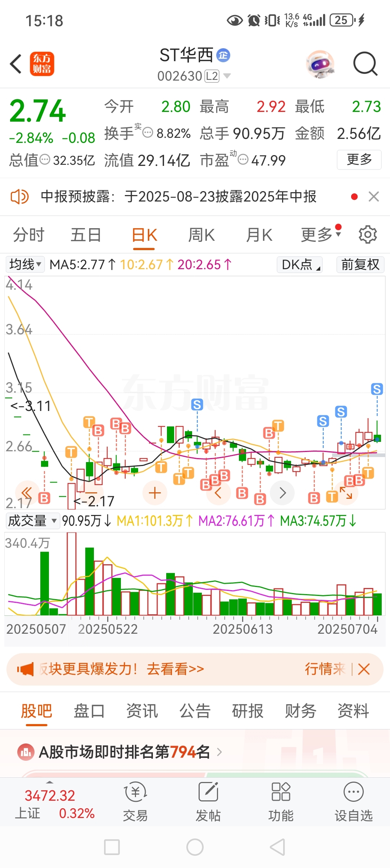The height and width of the screenshot is (868, 390).
Task: Tap the 换手 info circle icon
Action: click(148, 133)
